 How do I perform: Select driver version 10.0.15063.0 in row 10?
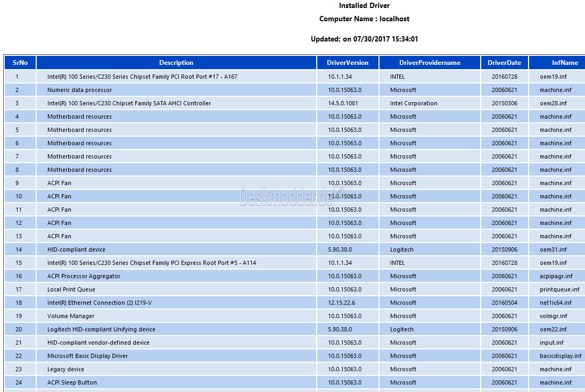click(x=345, y=196)
